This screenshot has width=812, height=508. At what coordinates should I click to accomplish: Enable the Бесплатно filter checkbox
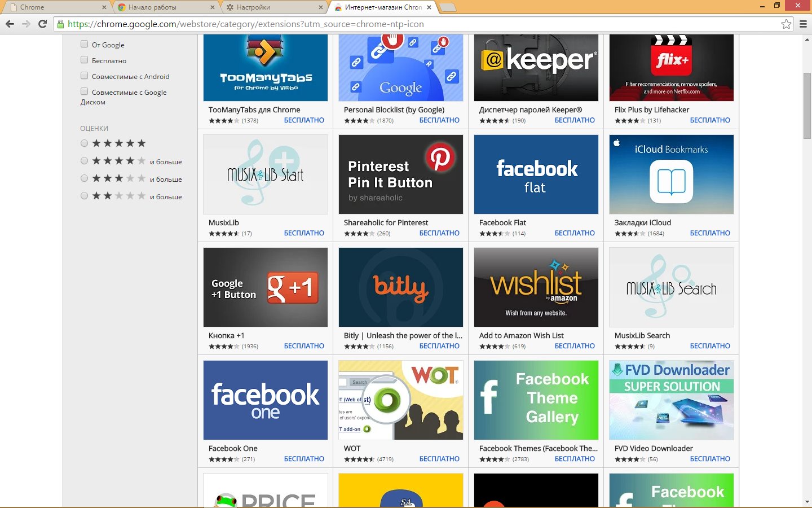(84, 60)
